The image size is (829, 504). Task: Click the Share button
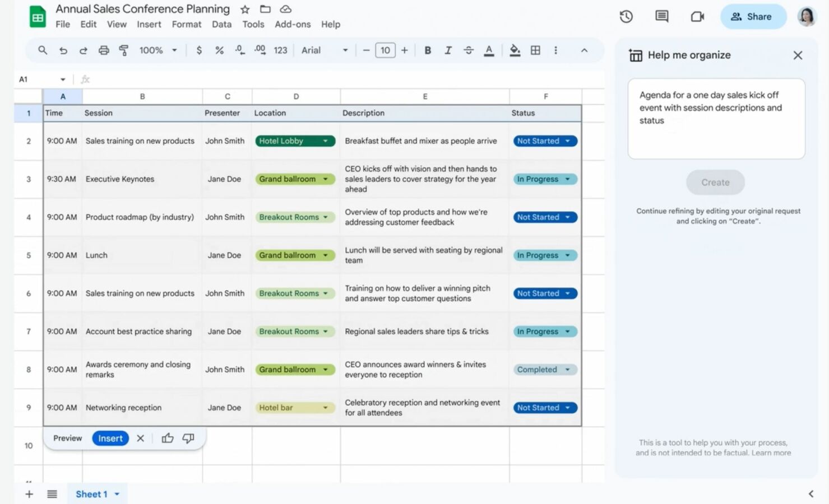coord(753,17)
